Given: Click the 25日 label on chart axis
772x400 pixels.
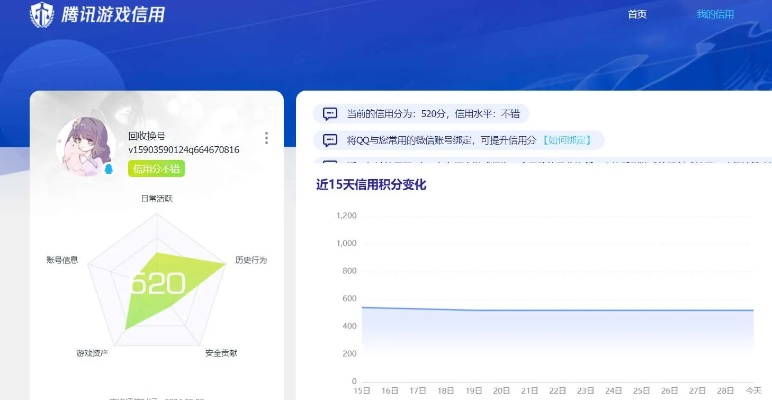Looking at the screenshot, I should coord(642,391).
